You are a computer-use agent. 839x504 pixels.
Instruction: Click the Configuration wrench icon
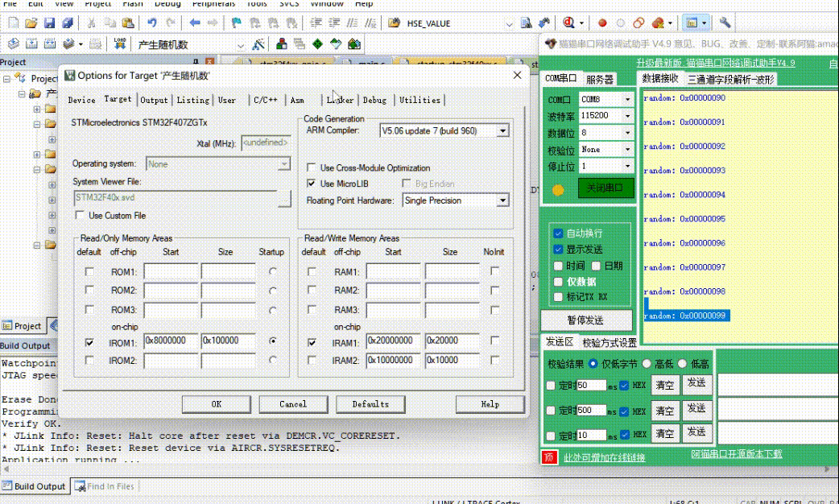pyautogui.click(x=725, y=23)
